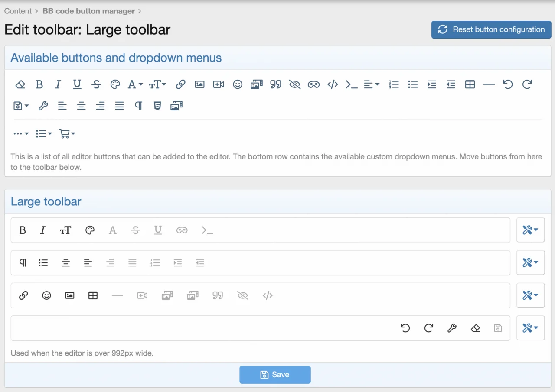This screenshot has height=392, width=555.
Task: Select Bold icon in Available buttons section
Action: click(39, 85)
